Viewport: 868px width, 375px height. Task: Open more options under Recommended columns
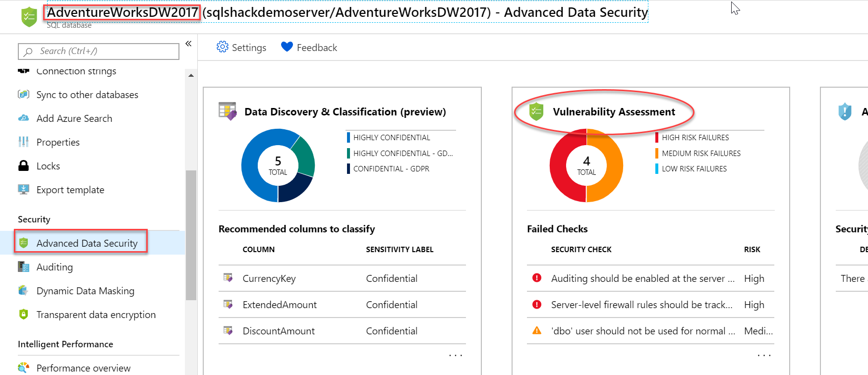point(455,355)
